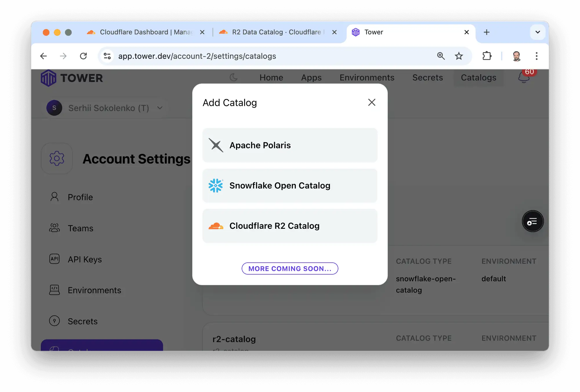The height and width of the screenshot is (392, 580).
Task: Reload the current page
Action: [84, 56]
